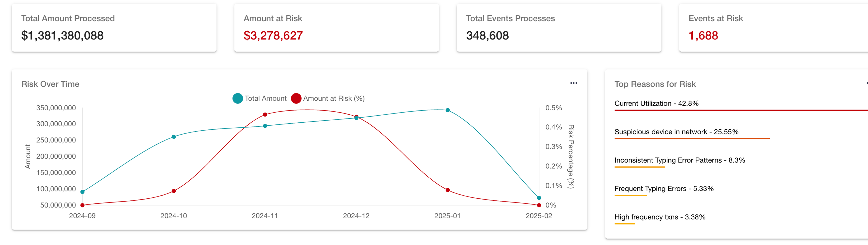The height and width of the screenshot is (245, 868).
Task: Click the Frequent Typing Errors reason
Action: coord(663,188)
